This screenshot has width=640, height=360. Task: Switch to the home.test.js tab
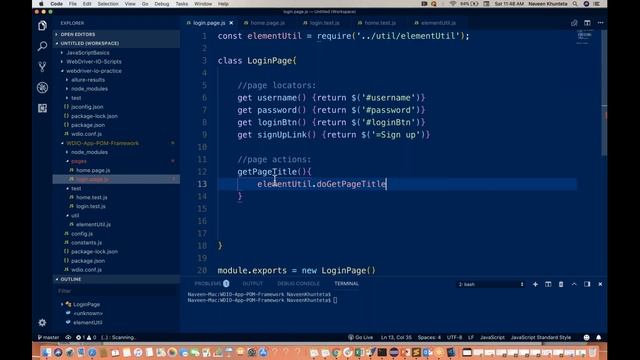[380, 23]
